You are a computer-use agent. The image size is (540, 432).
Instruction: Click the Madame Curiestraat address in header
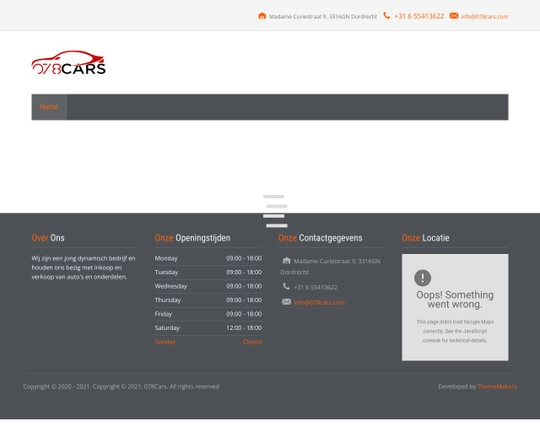(x=323, y=17)
